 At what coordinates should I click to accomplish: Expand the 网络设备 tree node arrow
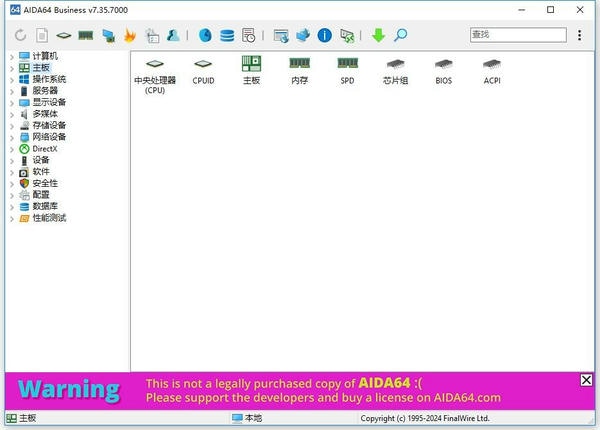point(12,138)
